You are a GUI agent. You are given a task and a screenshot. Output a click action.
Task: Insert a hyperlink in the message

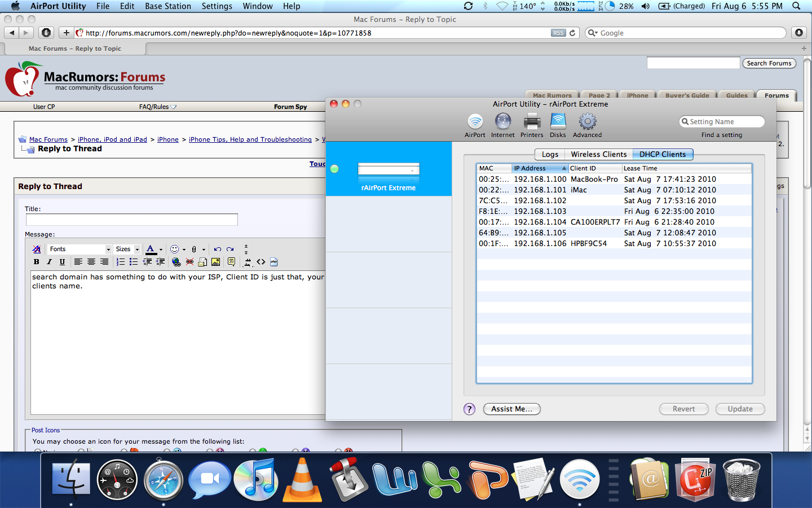176,262
